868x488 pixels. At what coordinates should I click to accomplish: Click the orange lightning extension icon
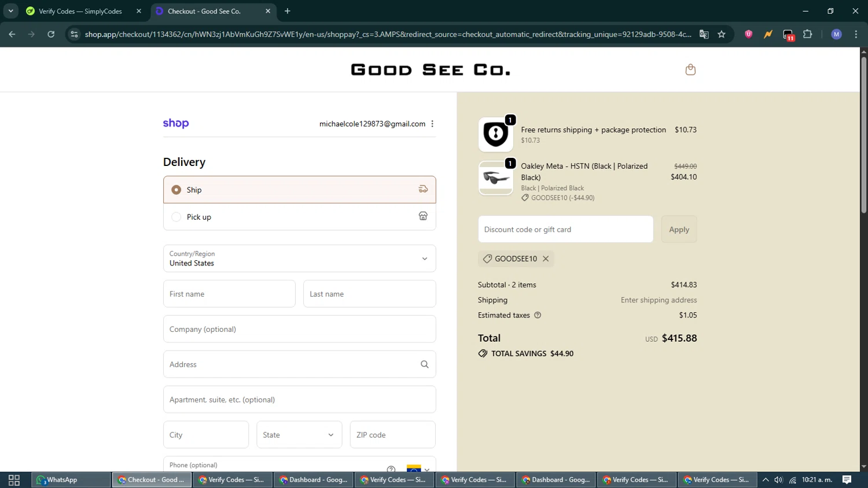coord(768,34)
